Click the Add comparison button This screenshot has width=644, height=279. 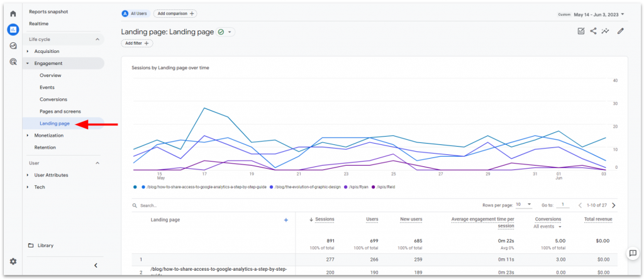(x=175, y=13)
